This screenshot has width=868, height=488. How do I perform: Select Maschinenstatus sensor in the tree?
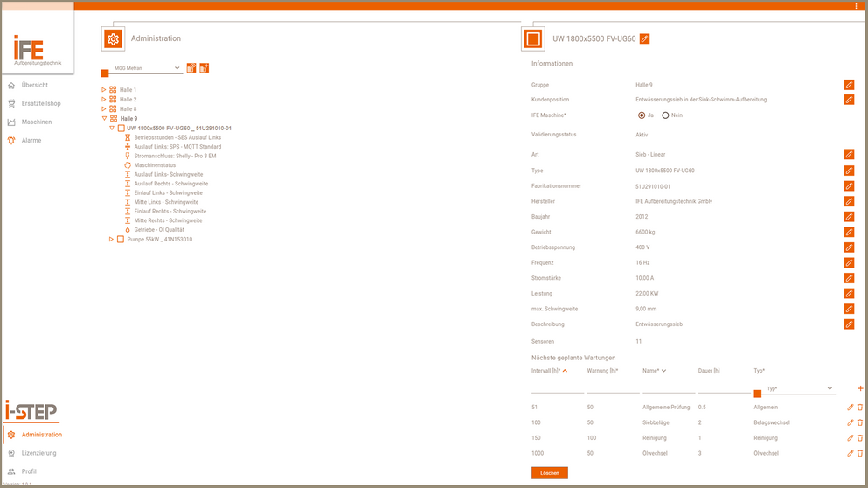coord(155,165)
